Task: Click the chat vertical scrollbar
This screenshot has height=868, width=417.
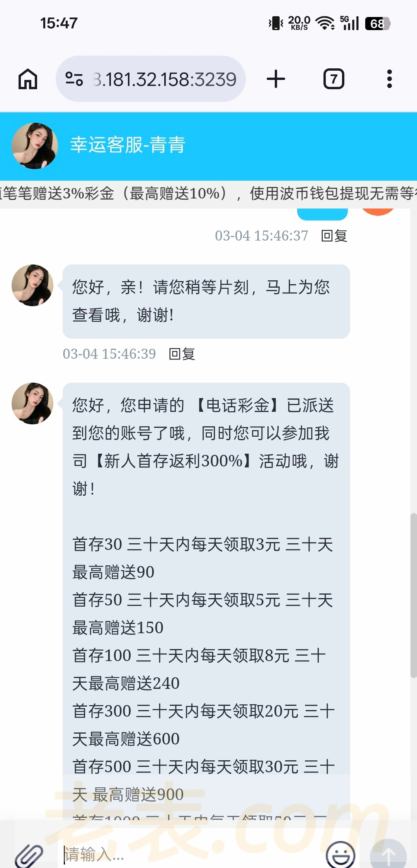Action: click(414, 595)
